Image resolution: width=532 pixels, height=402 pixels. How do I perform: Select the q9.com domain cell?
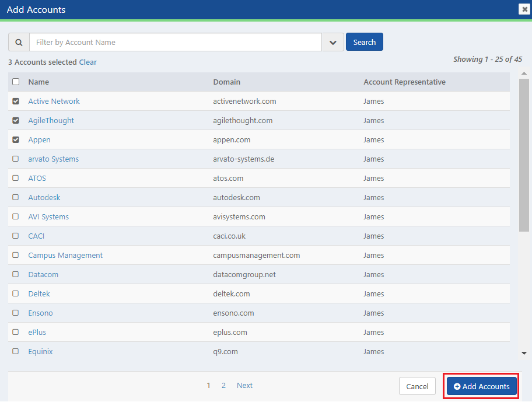tap(225, 351)
